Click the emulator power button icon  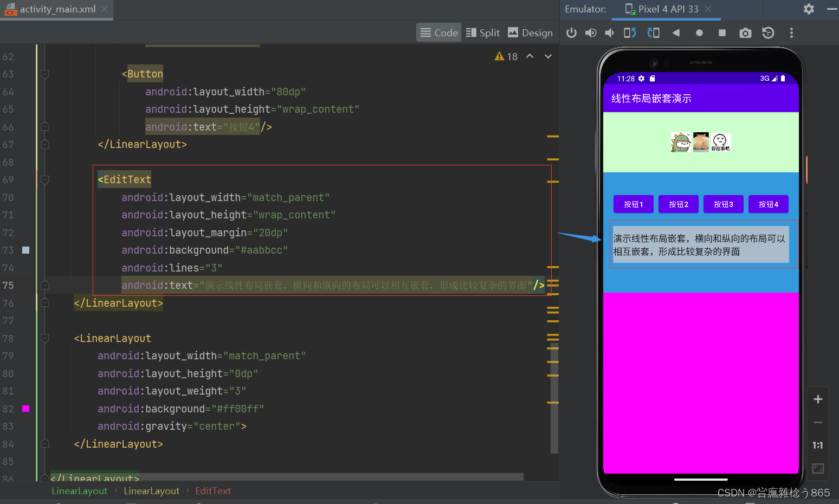571,33
